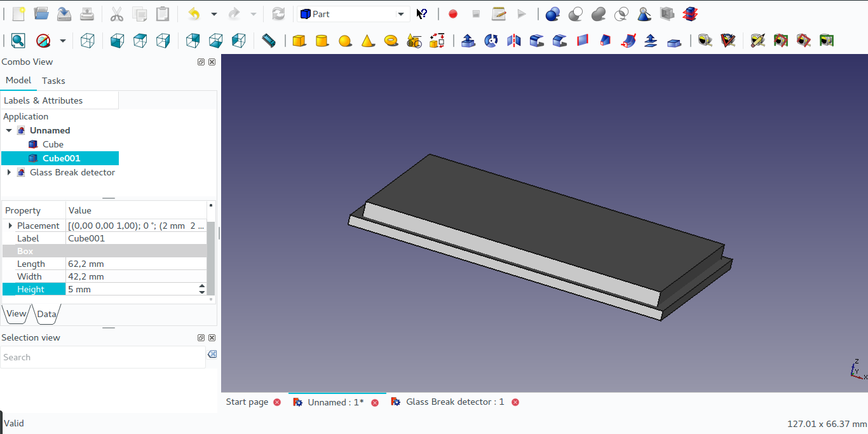This screenshot has width=868, height=434.
Task: Add a Torus shape
Action: [391, 40]
